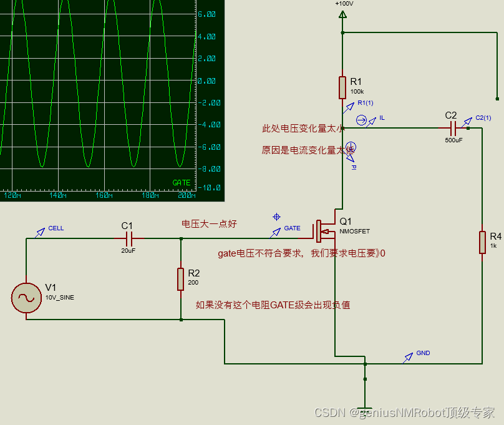
Task: Click the 200 value of R2
Action: (x=193, y=283)
